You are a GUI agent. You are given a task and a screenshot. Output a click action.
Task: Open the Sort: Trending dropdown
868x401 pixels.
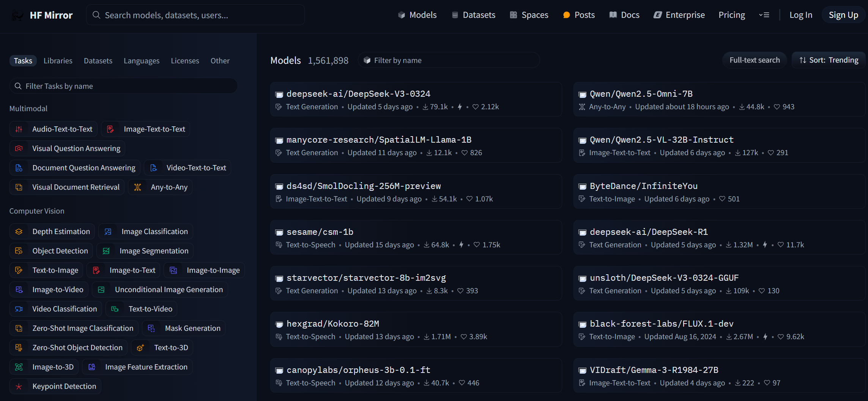point(829,60)
